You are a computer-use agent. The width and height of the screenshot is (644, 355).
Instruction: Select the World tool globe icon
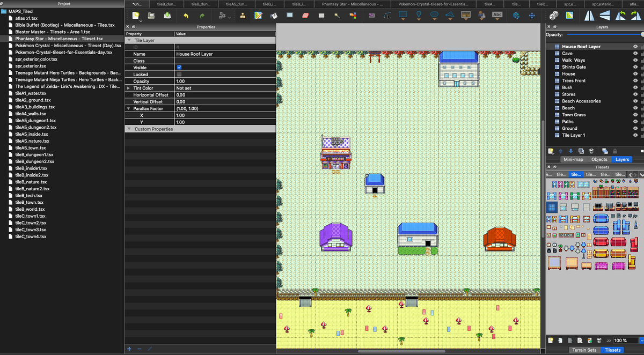coord(516,16)
